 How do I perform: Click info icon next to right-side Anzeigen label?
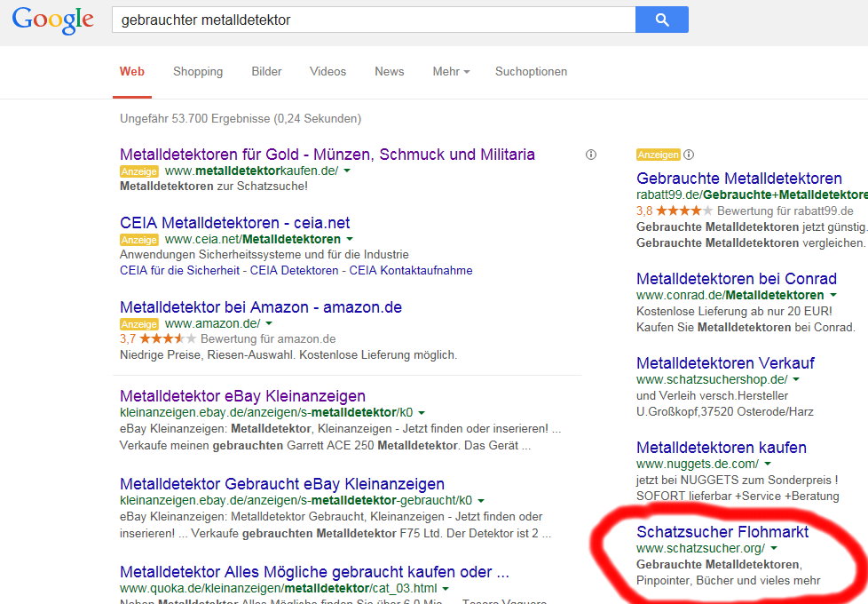(689, 155)
